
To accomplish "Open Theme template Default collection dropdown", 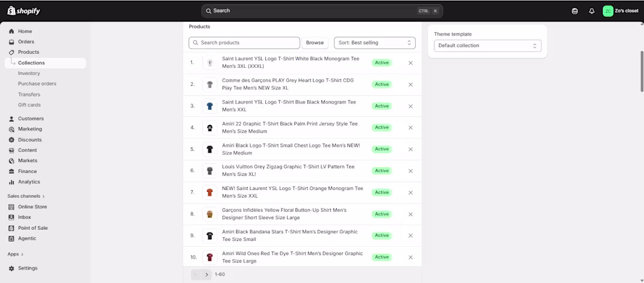I will pyautogui.click(x=488, y=46).
